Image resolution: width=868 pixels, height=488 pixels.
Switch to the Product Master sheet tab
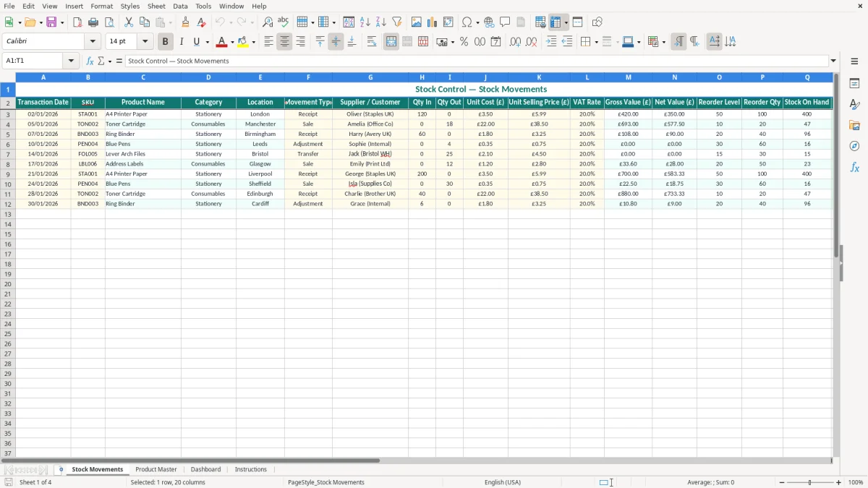point(156,469)
